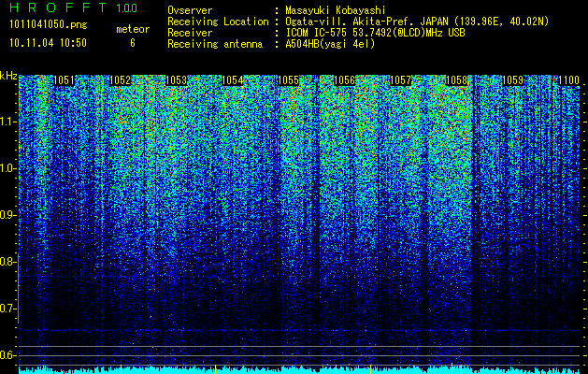Select the 0.9 frequency axis label
588x374 pixels.
[7, 215]
